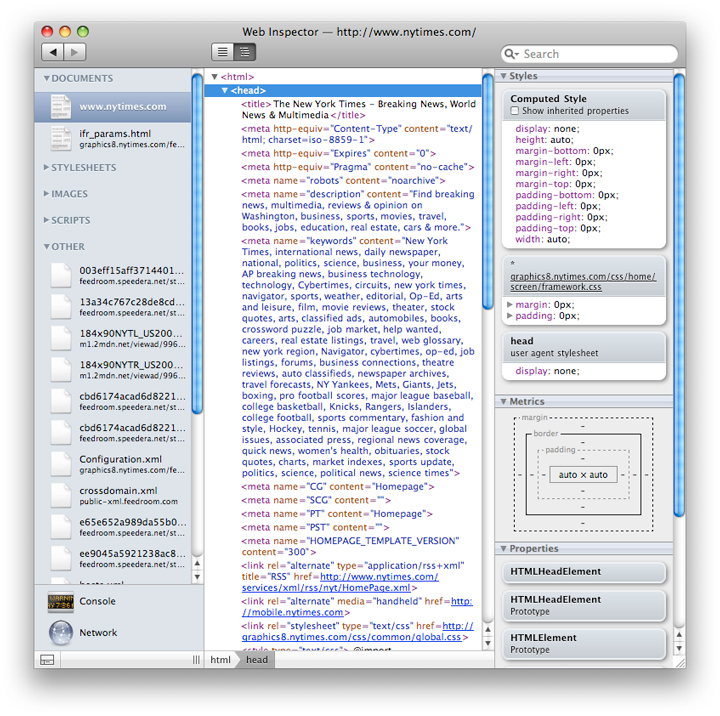Toggle the console drawer icon in status bar

click(x=47, y=660)
